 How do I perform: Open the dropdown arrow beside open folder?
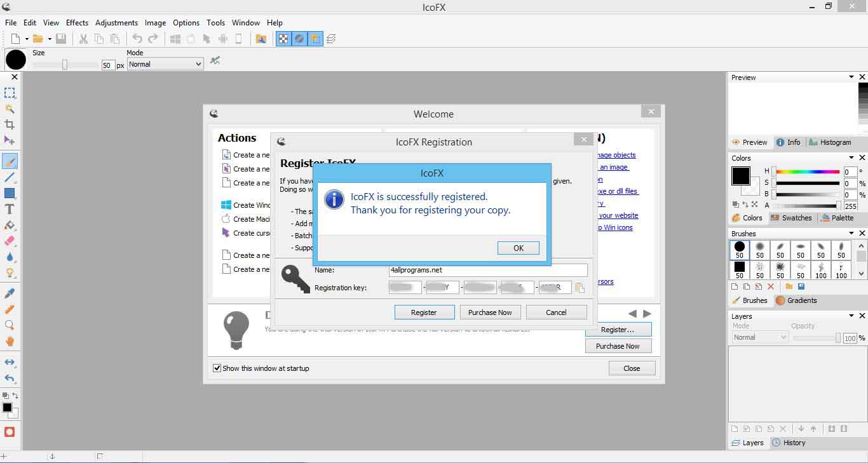coord(49,39)
